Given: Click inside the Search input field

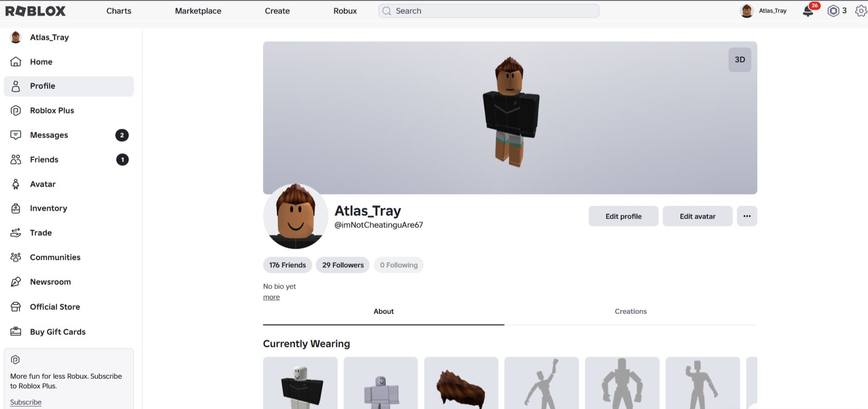Looking at the screenshot, I should pos(489,11).
